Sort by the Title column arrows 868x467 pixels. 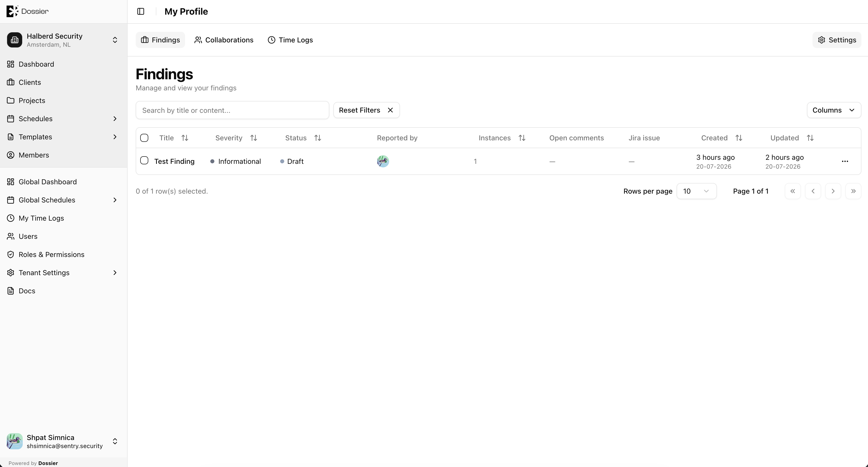pos(185,138)
